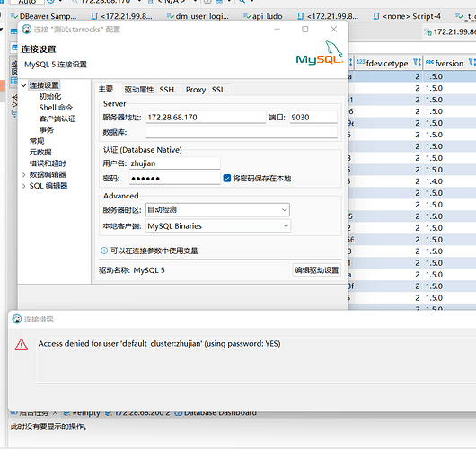Image resolution: width=476 pixels, height=449 pixels.
Task: Click the edit driver settings button
Action: (317, 270)
